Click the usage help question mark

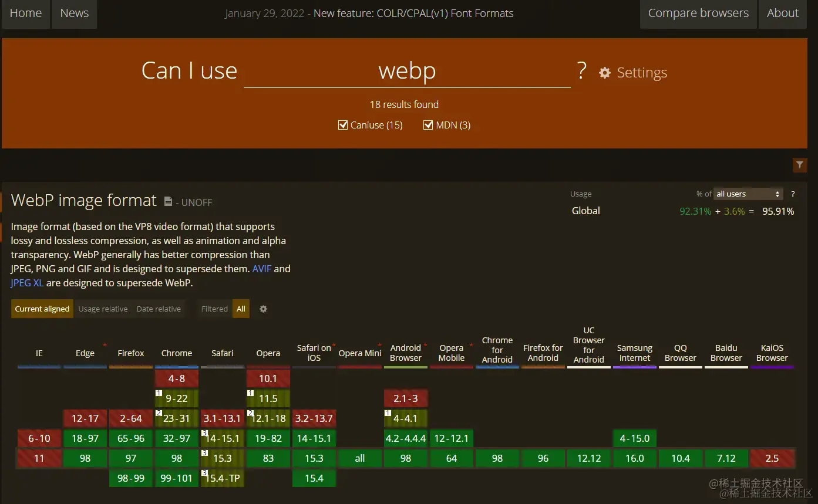click(x=793, y=194)
